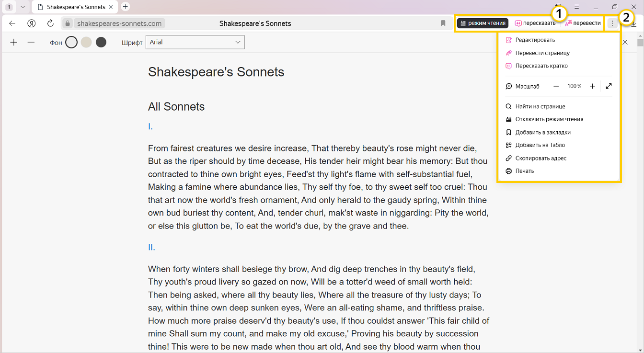The image size is (644, 353).
Task: Click the bookmark icon in address bar
Action: 443,23
